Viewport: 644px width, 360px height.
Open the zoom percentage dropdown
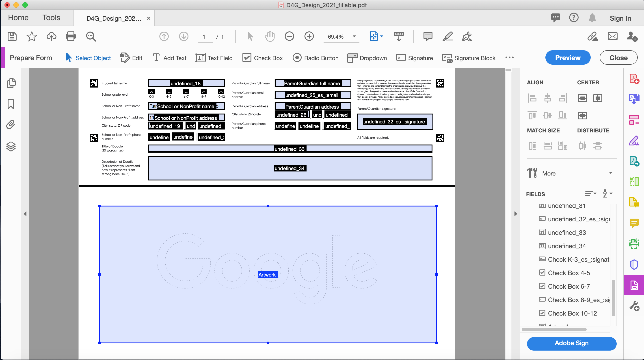coord(354,37)
